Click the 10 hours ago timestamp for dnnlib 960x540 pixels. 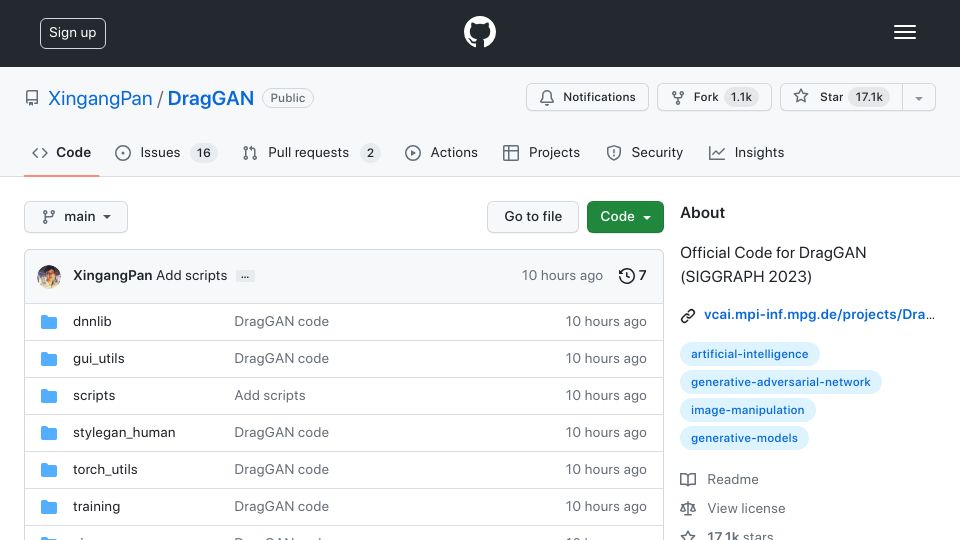click(x=606, y=321)
